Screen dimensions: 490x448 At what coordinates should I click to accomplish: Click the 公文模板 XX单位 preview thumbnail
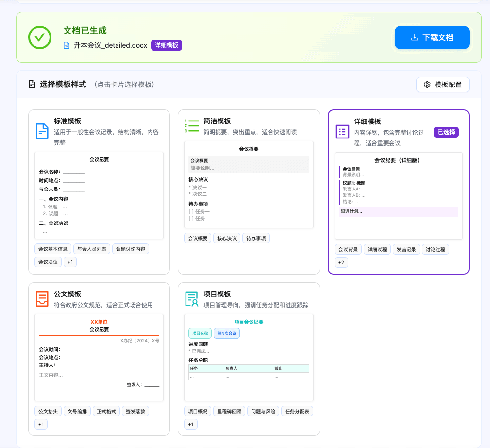coord(99,357)
